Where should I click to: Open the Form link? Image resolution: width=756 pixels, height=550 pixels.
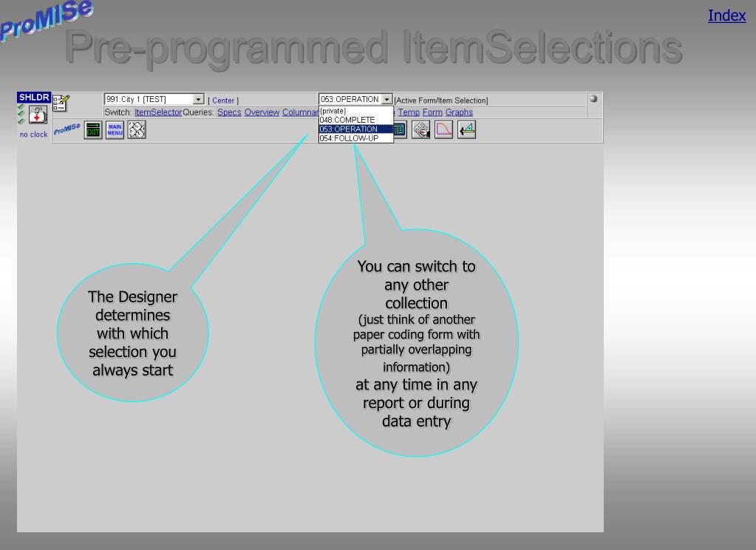coord(432,112)
